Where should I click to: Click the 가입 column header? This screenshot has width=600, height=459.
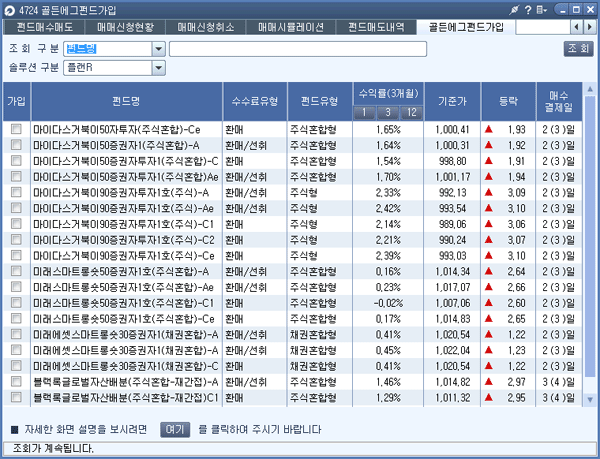pos(16,101)
